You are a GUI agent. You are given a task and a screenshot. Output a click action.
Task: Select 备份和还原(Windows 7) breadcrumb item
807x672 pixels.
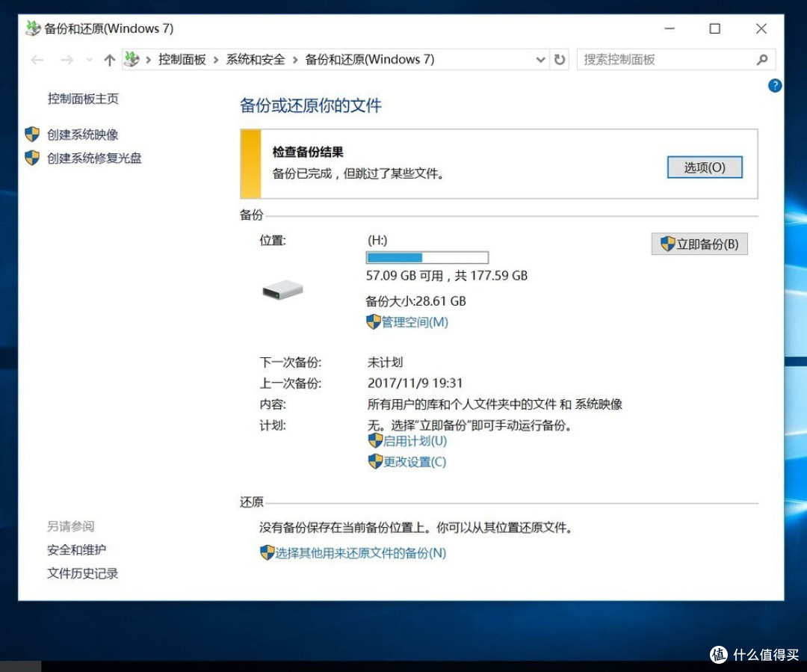click(x=370, y=60)
